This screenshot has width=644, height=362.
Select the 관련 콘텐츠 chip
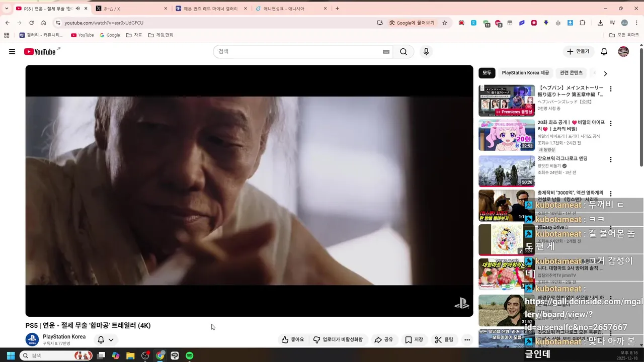coord(571,73)
